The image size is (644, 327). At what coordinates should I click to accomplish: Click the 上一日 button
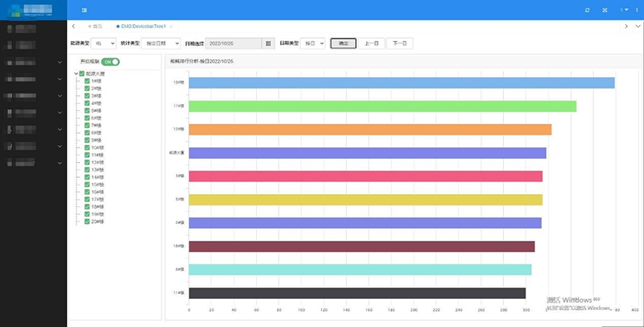click(x=370, y=43)
